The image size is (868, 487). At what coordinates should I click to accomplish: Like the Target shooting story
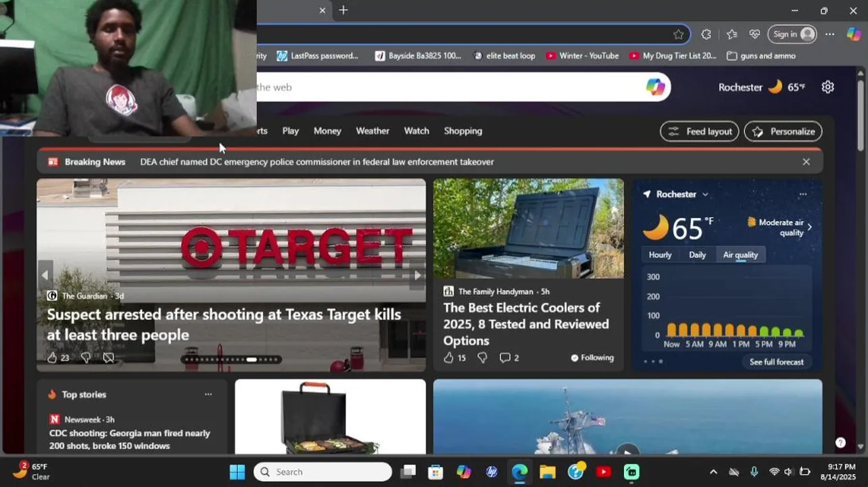click(x=52, y=358)
